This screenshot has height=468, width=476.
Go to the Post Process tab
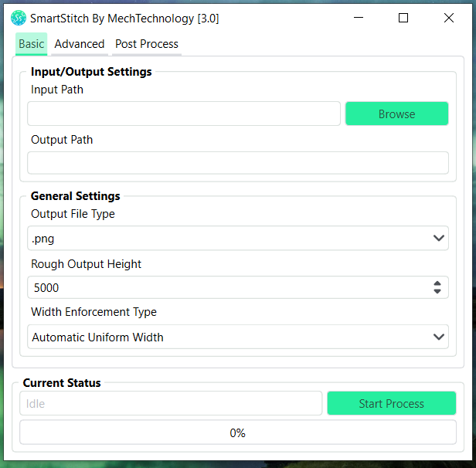click(x=147, y=44)
